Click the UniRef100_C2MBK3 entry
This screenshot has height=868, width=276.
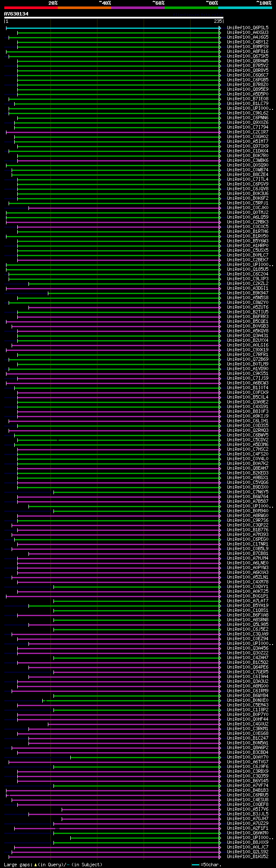coord(248,222)
